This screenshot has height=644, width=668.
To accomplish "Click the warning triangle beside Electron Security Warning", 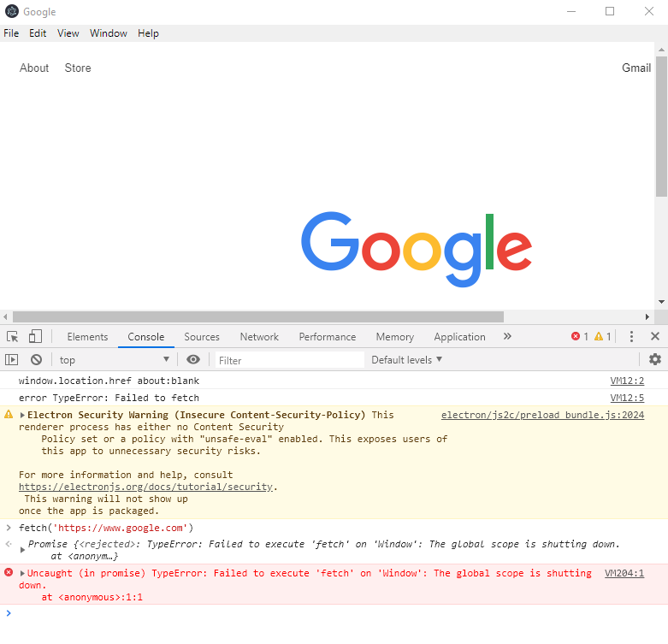I will [x=9, y=414].
